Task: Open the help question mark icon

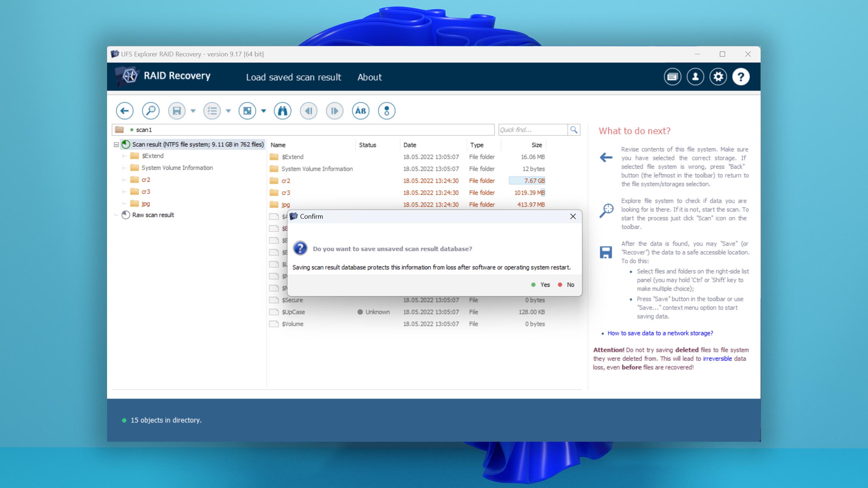Action: (x=741, y=77)
